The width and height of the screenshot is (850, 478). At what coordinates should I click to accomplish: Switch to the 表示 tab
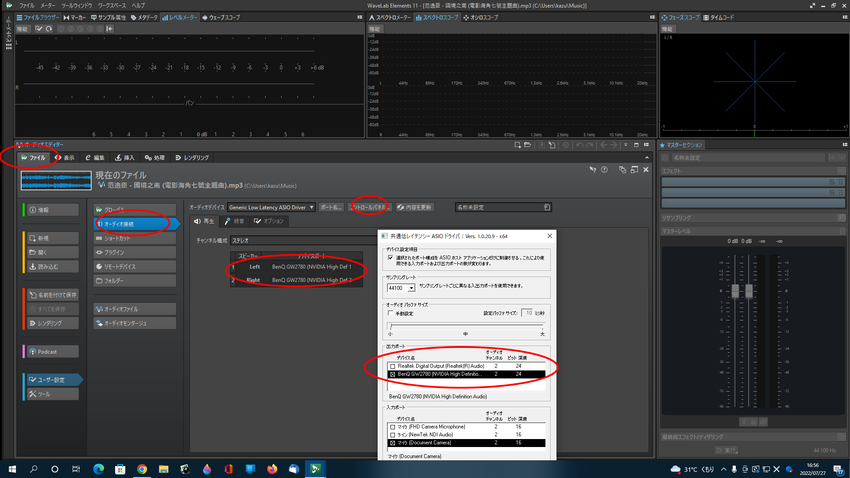(65, 158)
